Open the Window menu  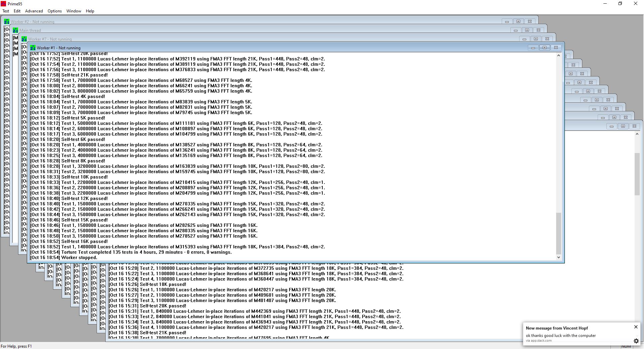click(x=74, y=11)
